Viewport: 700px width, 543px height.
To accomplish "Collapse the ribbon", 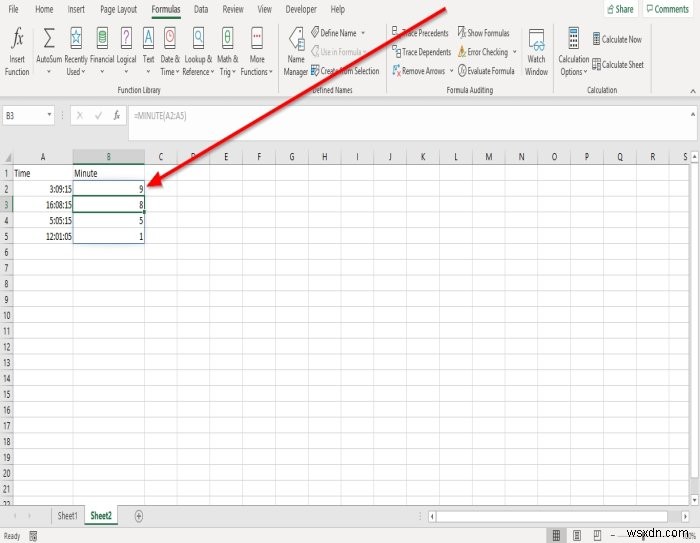I will pyautogui.click(x=692, y=91).
